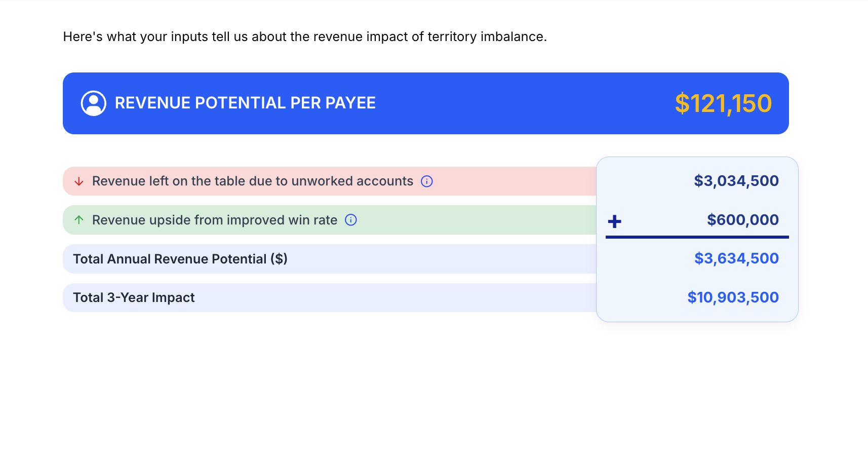Click 'Revenue left on the table' label
Viewport: 868px width, 456px height.
(253, 181)
